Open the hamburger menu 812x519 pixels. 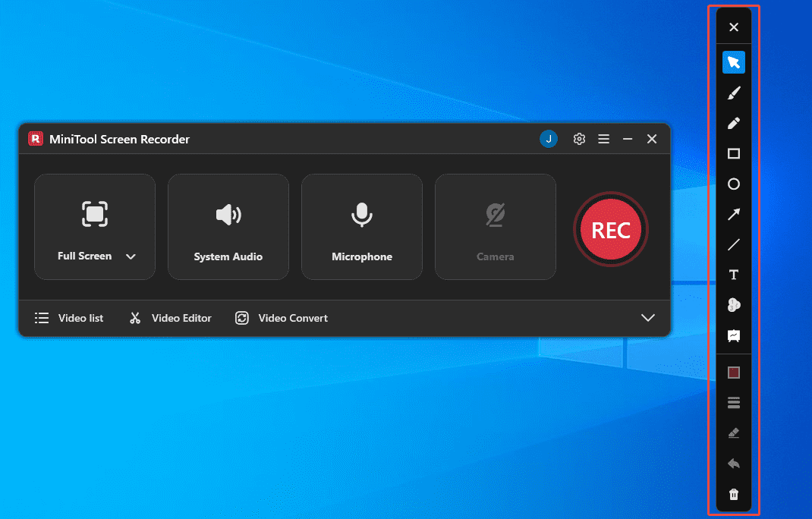603,139
